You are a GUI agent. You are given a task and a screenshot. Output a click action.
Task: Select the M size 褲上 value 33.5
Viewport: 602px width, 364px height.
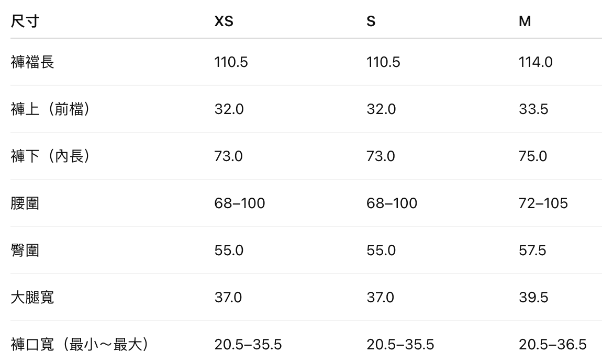(x=533, y=109)
